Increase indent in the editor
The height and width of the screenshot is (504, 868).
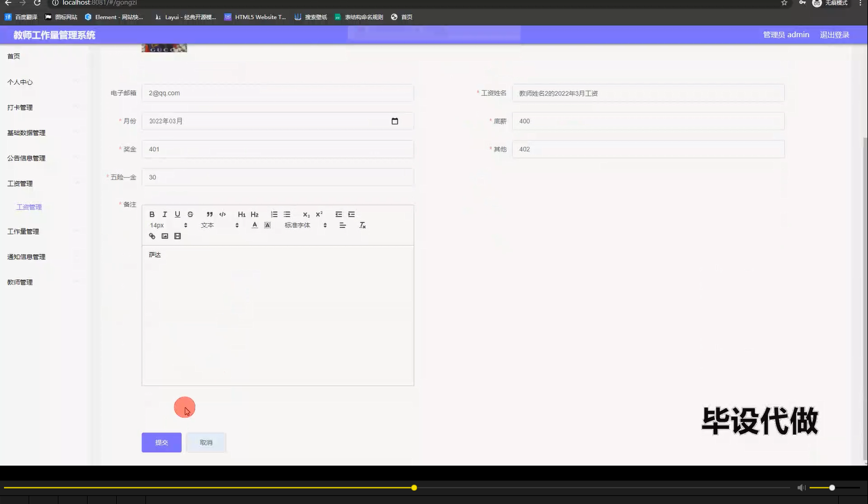[x=352, y=214]
